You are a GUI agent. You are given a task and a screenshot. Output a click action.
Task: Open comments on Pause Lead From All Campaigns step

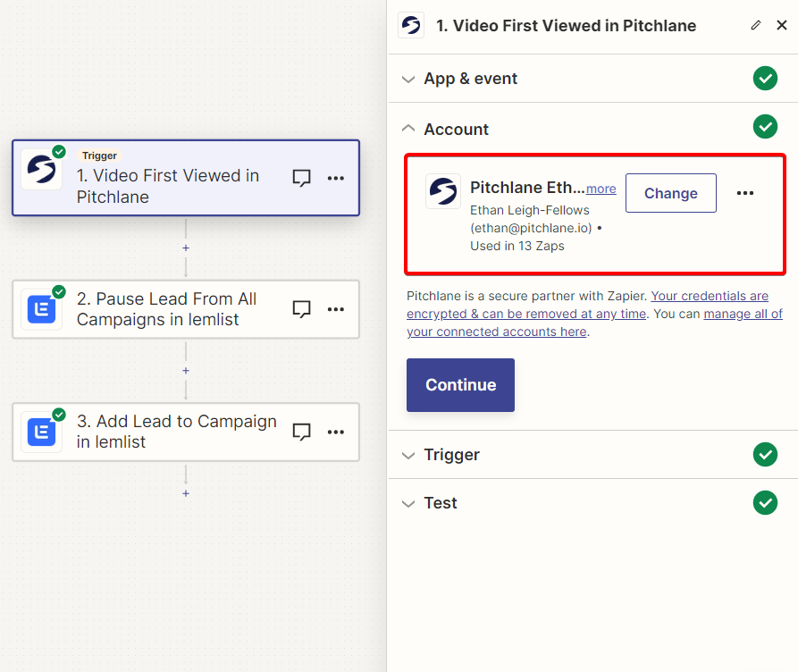pyautogui.click(x=301, y=309)
